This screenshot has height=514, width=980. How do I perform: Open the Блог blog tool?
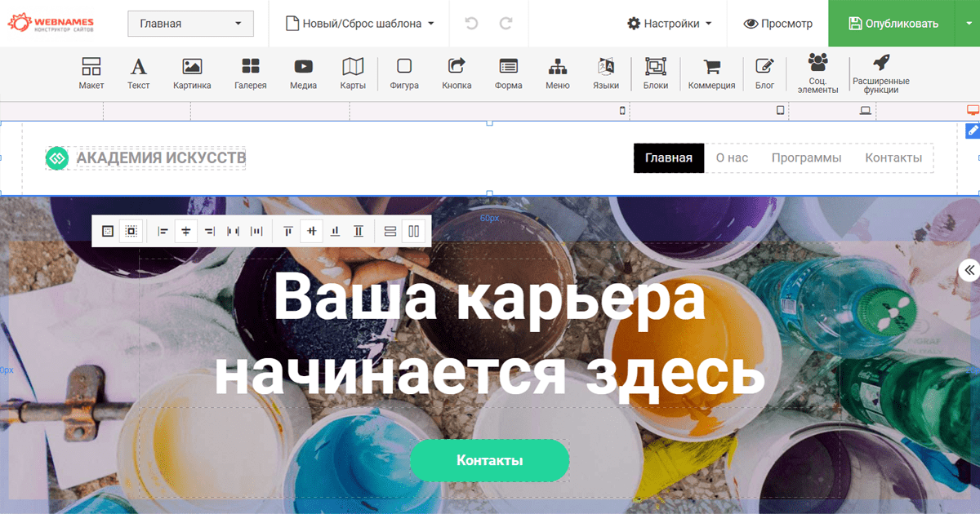click(765, 73)
